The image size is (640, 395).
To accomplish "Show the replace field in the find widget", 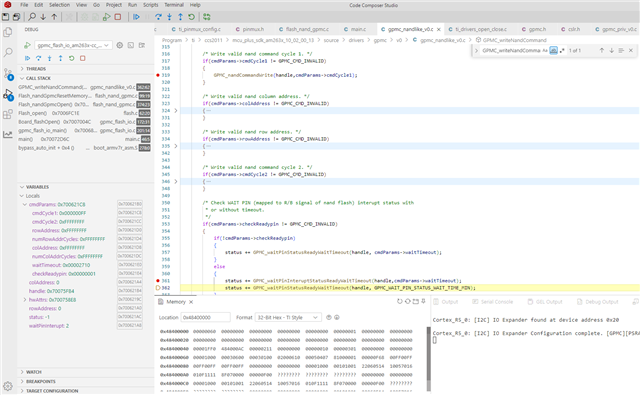I will point(476,51).
